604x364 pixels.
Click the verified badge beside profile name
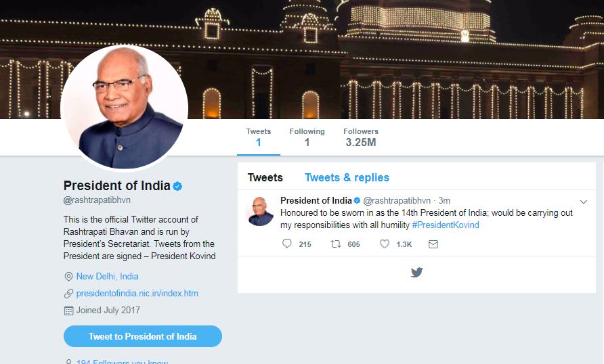[177, 186]
